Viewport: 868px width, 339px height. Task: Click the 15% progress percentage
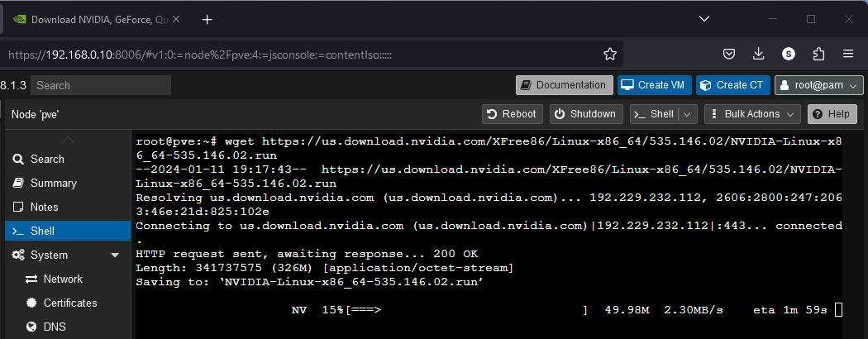[333, 310]
